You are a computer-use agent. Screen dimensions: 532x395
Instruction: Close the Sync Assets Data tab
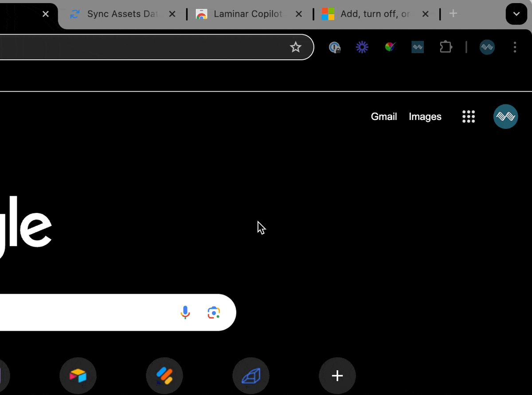coord(172,14)
